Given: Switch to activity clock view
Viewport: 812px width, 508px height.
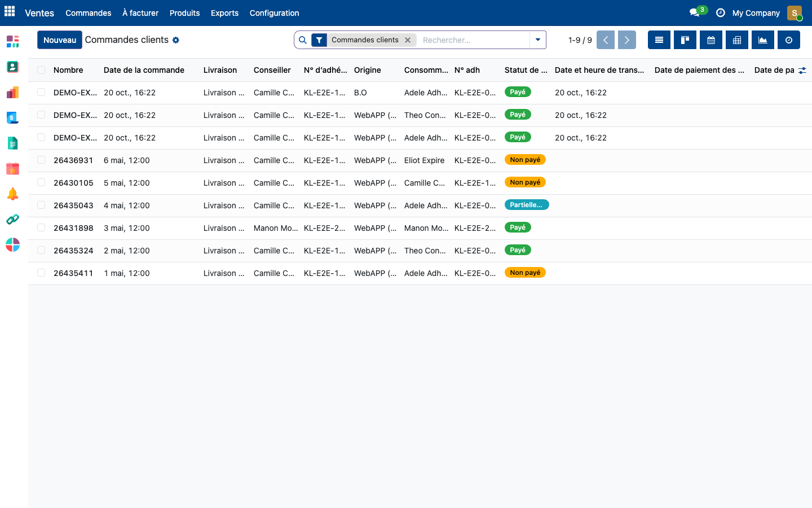Looking at the screenshot, I should tap(789, 40).
